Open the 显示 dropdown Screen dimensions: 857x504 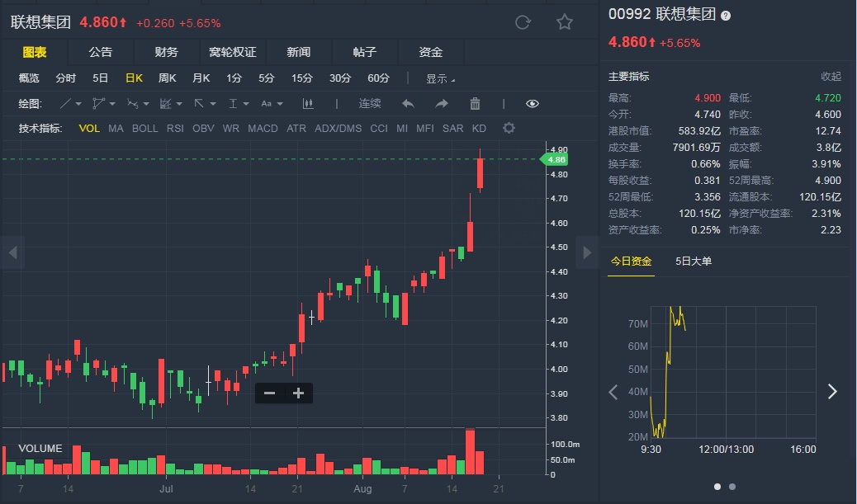click(x=440, y=78)
